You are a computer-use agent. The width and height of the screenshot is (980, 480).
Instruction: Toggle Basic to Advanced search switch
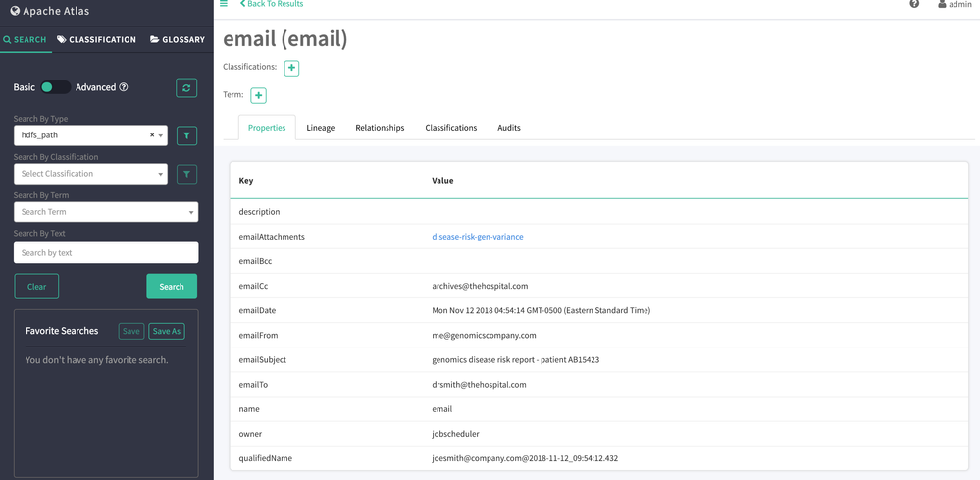[55, 87]
